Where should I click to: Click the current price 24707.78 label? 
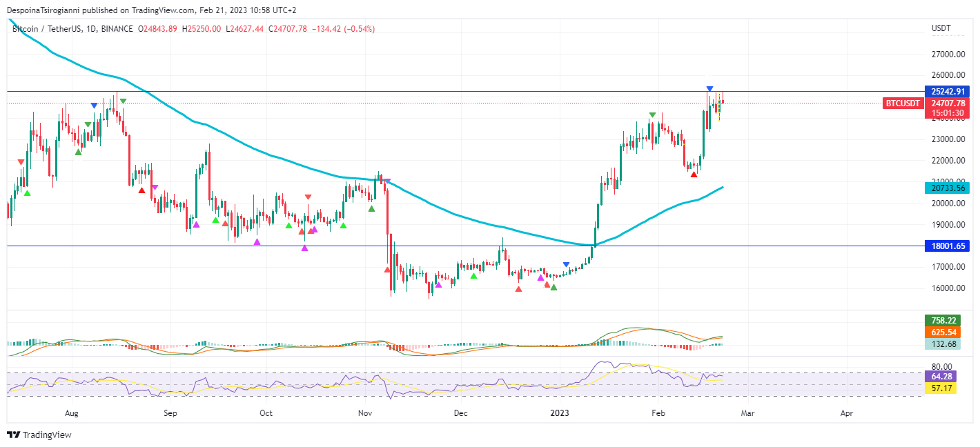(948, 103)
